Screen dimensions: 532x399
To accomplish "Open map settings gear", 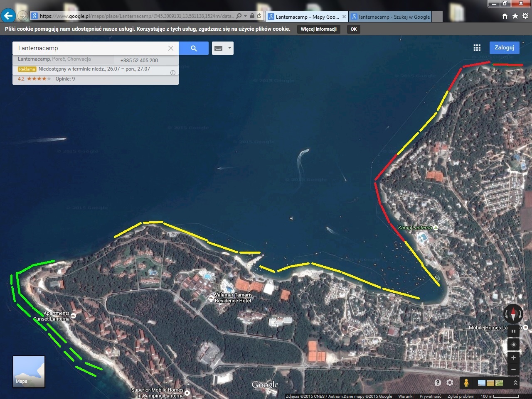I will tap(450, 383).
